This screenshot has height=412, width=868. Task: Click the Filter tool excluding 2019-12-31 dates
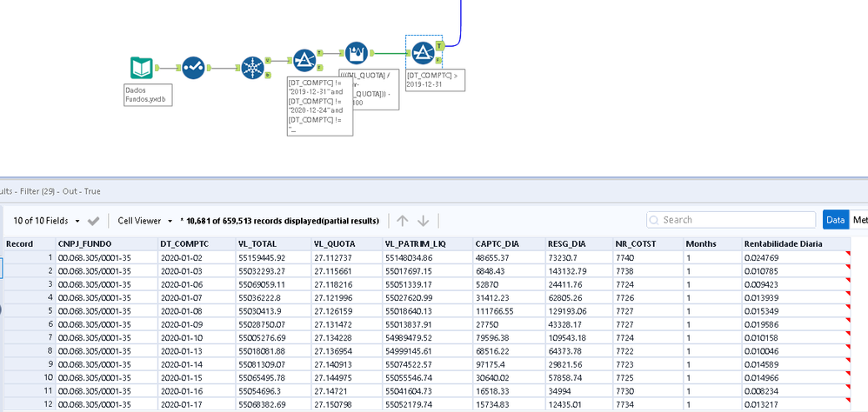(x=304, y=60)
